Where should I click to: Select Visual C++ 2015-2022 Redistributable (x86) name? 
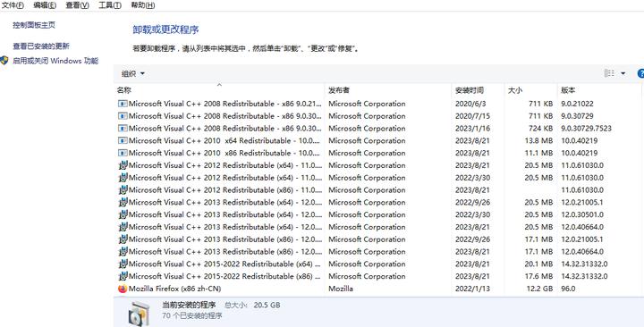[225, 276]
